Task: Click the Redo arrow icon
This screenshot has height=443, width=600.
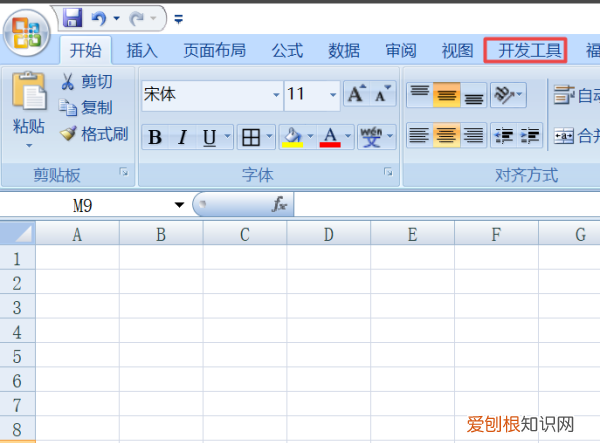Action: pos(137,18)
